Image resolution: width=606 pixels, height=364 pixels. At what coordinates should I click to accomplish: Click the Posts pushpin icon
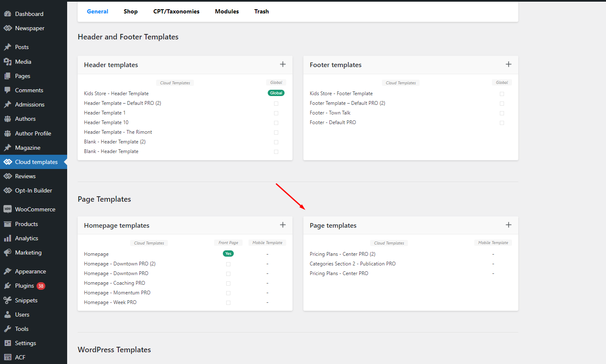(8, 47)
